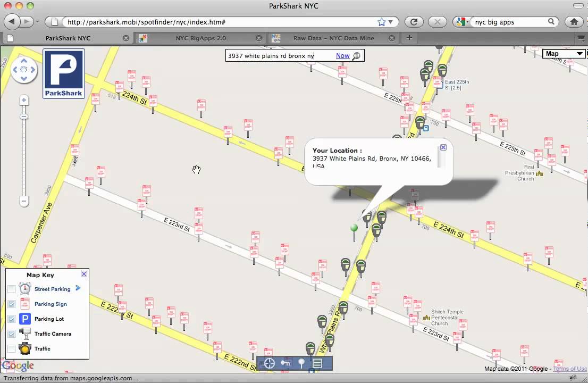Close the ParkShark NYC tab

coord(126,38)
